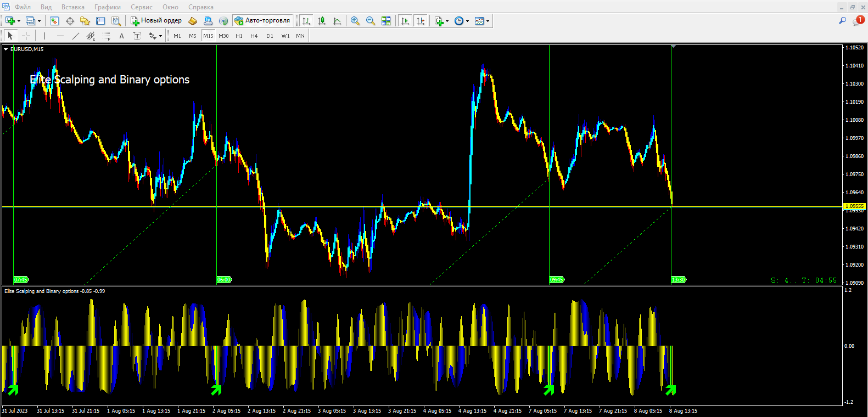868x417 pixels.
Task: Tile chart windows icon
Action: (386, 21)
